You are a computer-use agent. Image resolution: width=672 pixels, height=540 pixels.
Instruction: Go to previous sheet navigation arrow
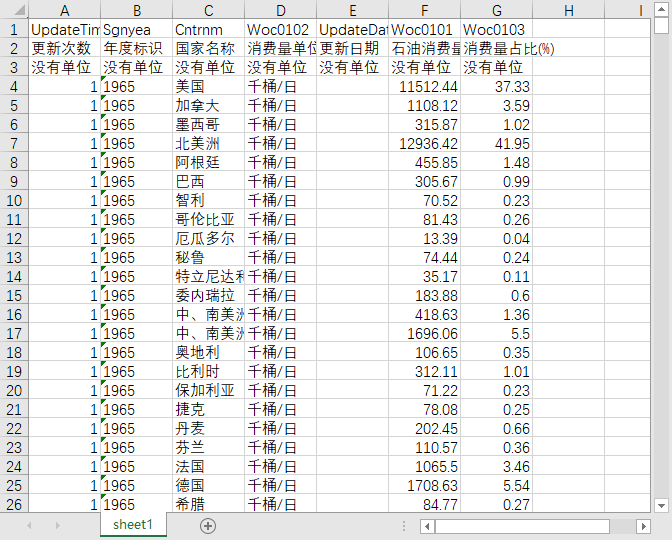coord(29,525)
